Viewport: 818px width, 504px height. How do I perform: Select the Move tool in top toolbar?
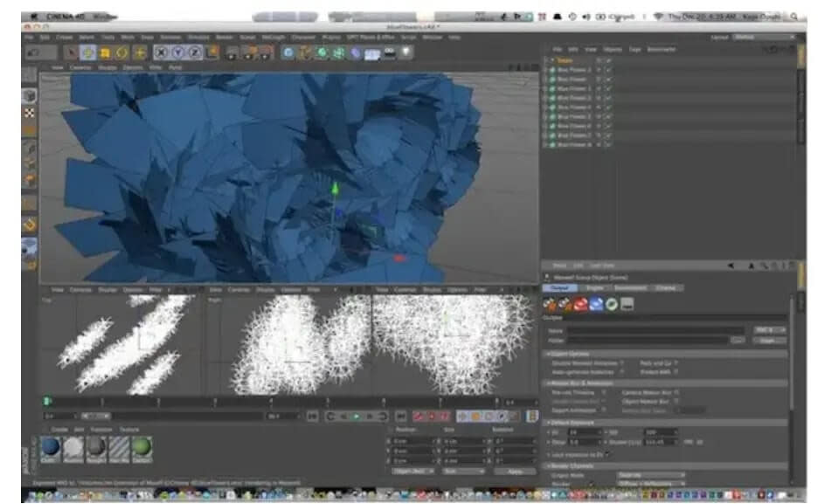point(88,52)
